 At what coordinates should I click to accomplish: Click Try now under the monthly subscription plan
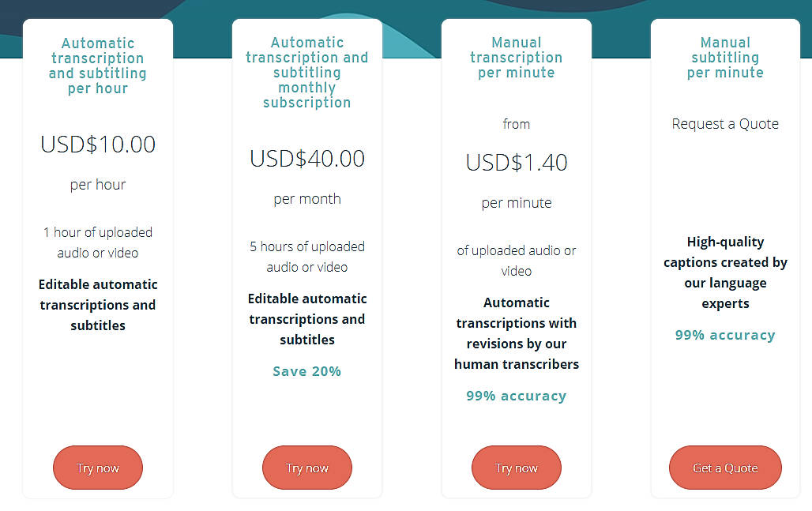[306, 468]
